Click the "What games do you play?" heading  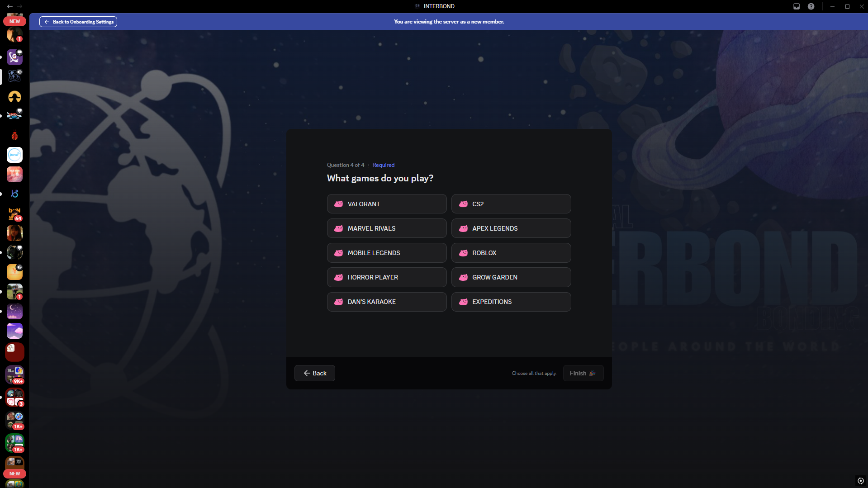point(380,178)
